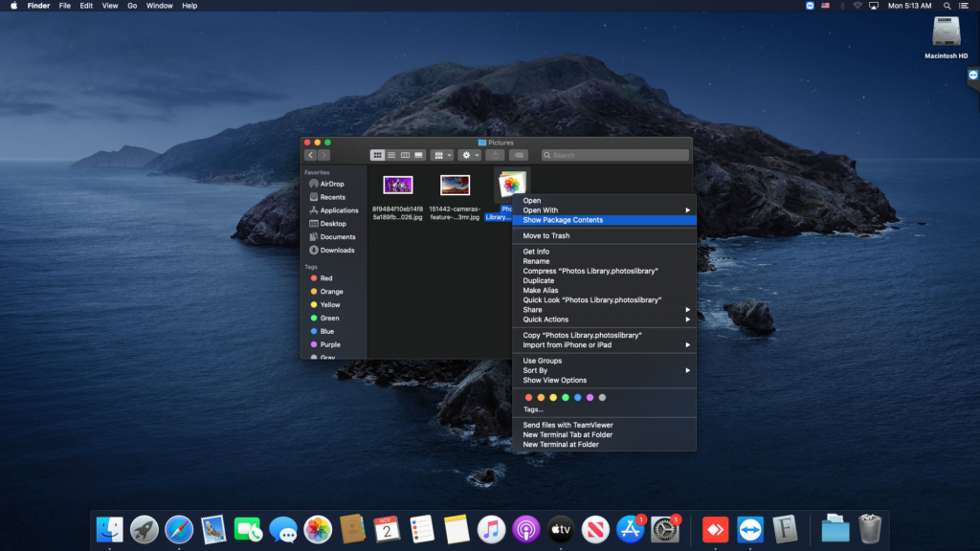Open the Share icon in the Finder toolbar
980x551 pixels.
tap(497, 154)
